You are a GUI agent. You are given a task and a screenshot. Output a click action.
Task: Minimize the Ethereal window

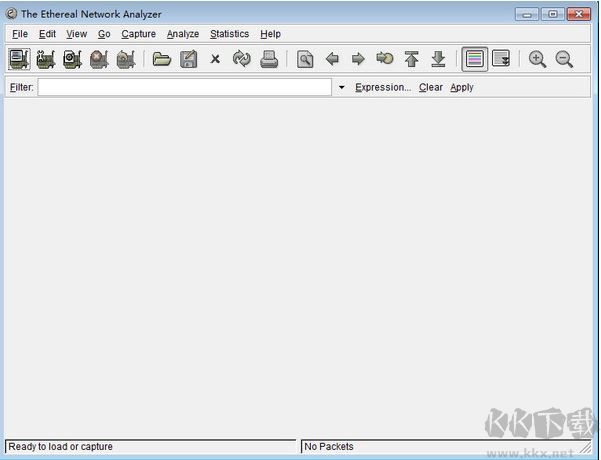coord(527,14)
